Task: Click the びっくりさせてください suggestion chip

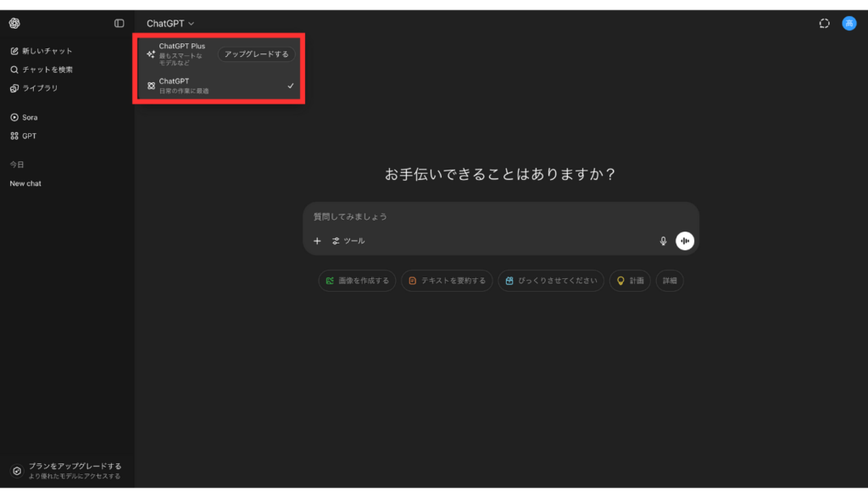Action: (x=551, y=281)
